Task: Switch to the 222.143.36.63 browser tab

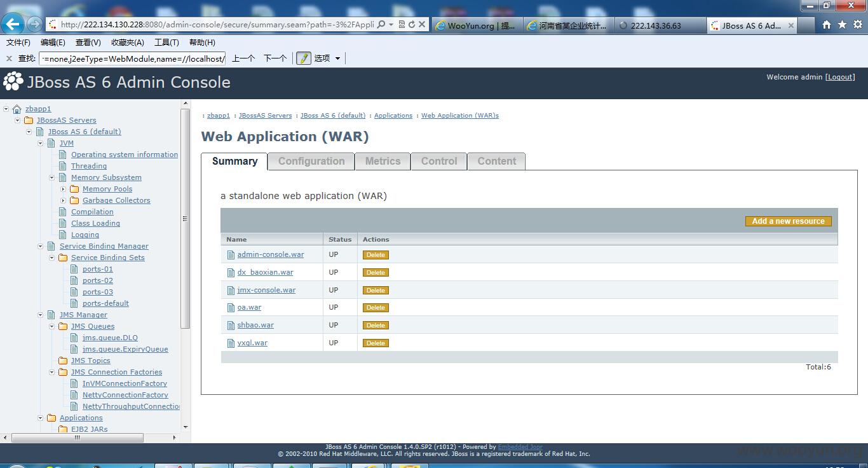Action: [x=661, y=25]
